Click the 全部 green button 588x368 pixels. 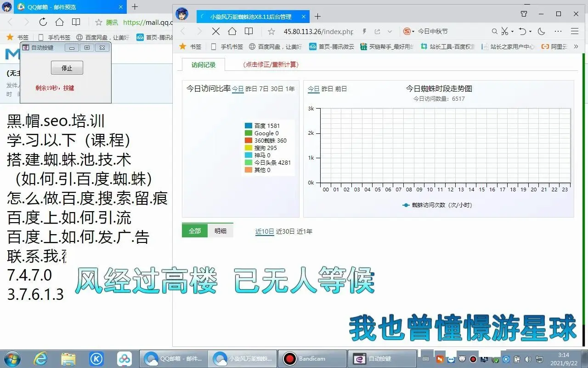point(195,231)
